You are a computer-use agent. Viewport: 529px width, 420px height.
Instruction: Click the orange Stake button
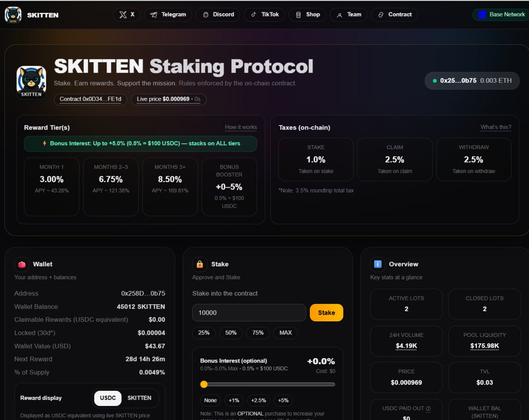coord(327,312)
